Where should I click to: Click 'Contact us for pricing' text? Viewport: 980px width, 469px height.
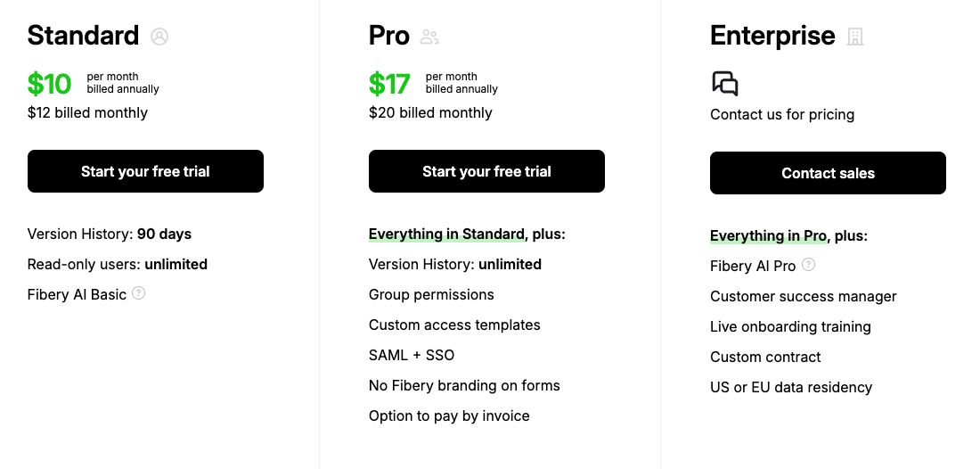782,114
